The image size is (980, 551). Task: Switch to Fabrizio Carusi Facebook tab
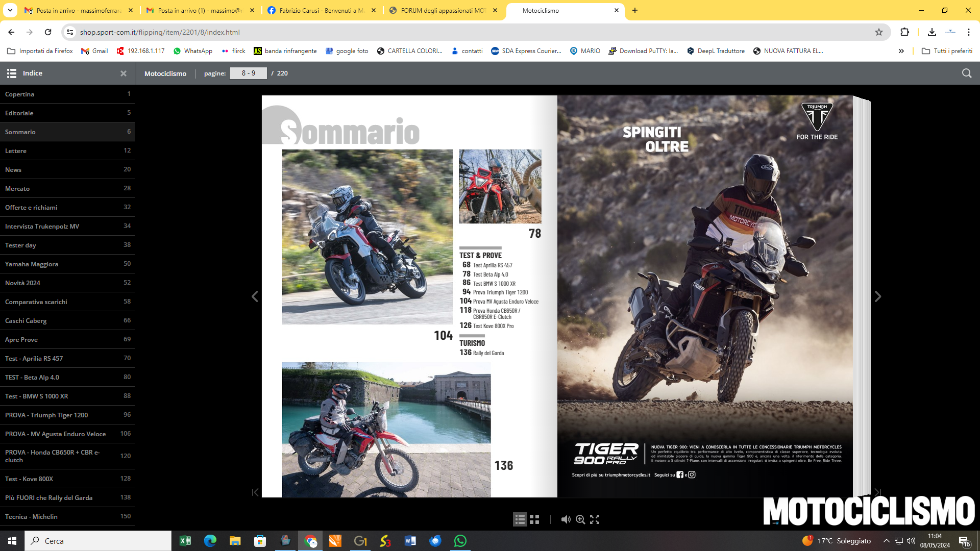point(322,10)
